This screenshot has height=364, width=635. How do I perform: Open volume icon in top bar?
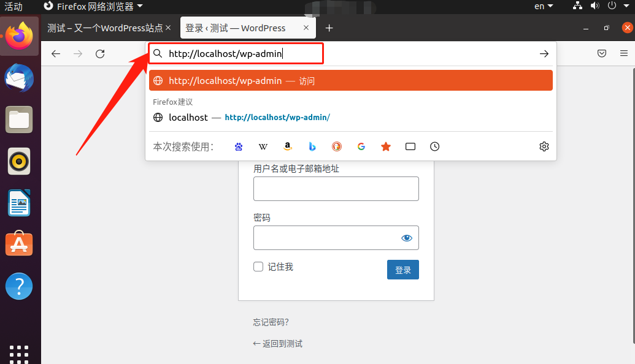(x=595, y=6)
